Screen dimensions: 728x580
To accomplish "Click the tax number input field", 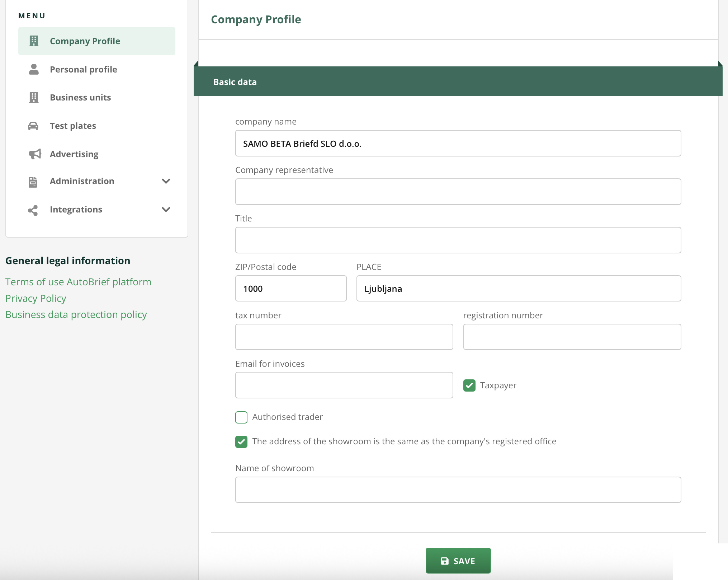I will [x=344, y=337].
